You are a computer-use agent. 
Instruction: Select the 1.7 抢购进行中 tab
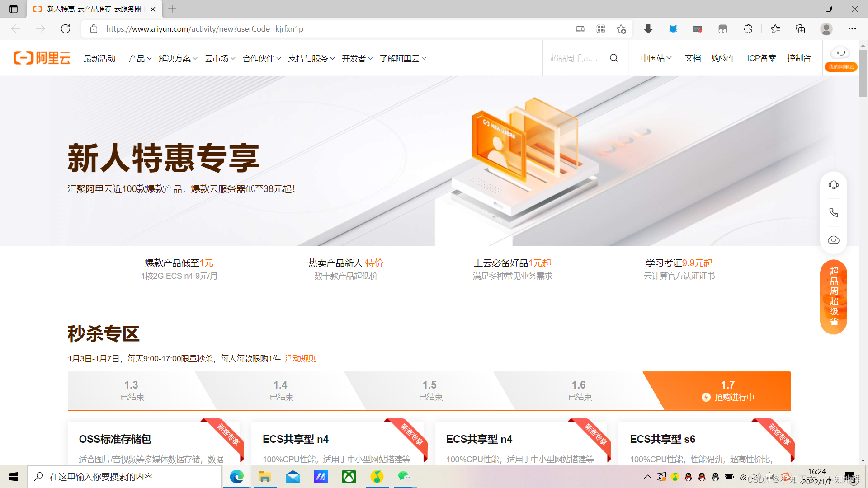727,391
